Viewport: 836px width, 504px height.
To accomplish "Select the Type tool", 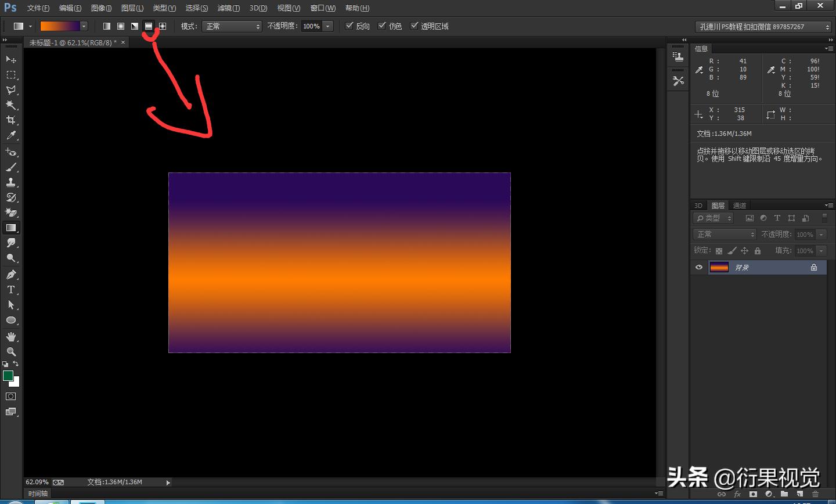I will 10,289.
